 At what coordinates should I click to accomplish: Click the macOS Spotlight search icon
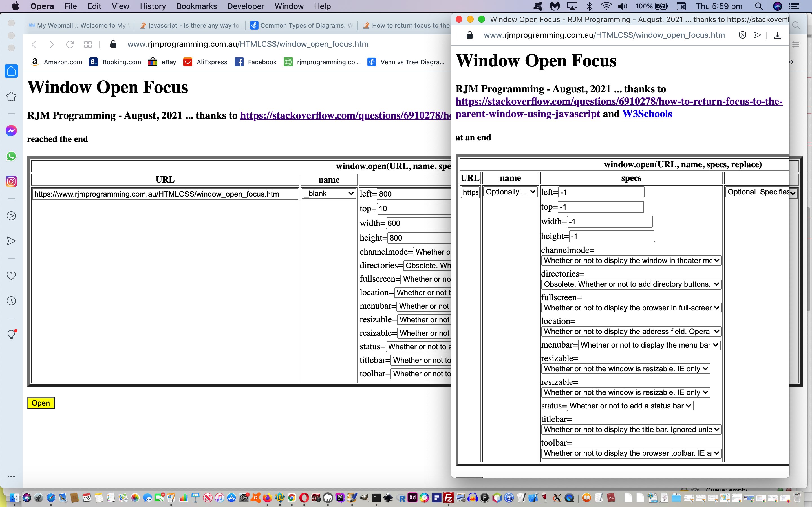click(759, 6)
